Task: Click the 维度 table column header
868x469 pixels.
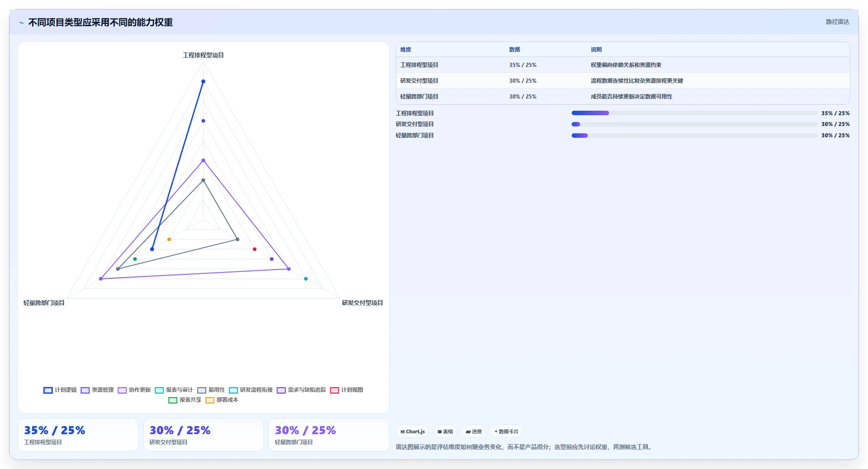Action: [x=406, y=50]
